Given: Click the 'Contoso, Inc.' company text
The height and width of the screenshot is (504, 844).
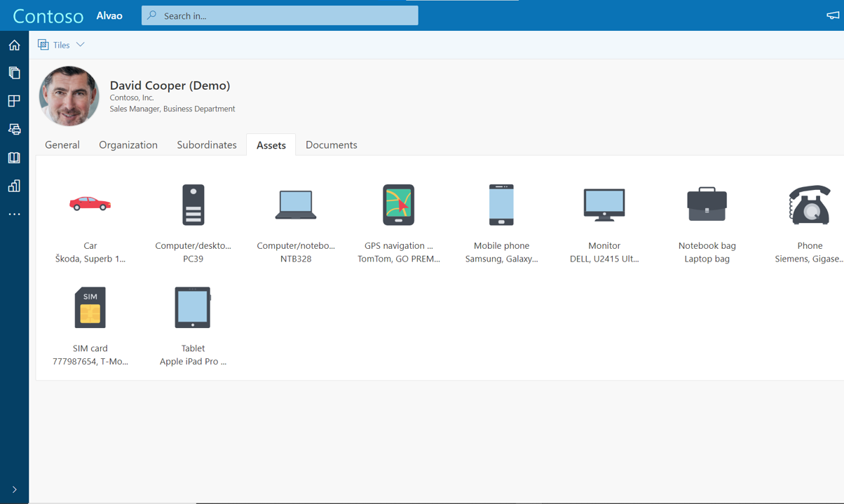Looking at the screenshot, I should pyautogui.click(x=132, y=97).
